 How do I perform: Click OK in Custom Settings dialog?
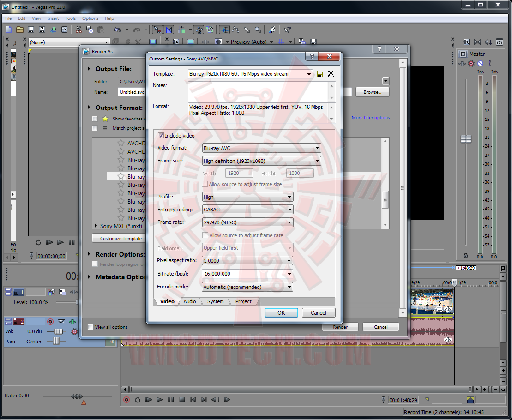pos(281,312)
